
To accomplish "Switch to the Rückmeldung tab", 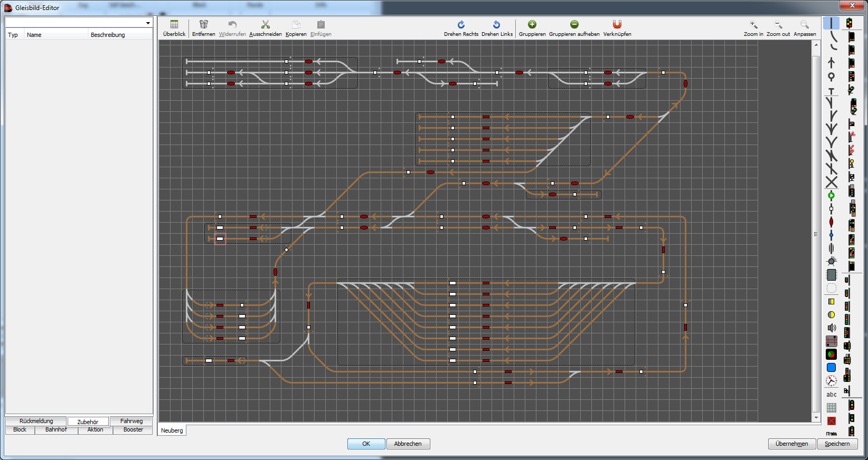I will 36,421.
